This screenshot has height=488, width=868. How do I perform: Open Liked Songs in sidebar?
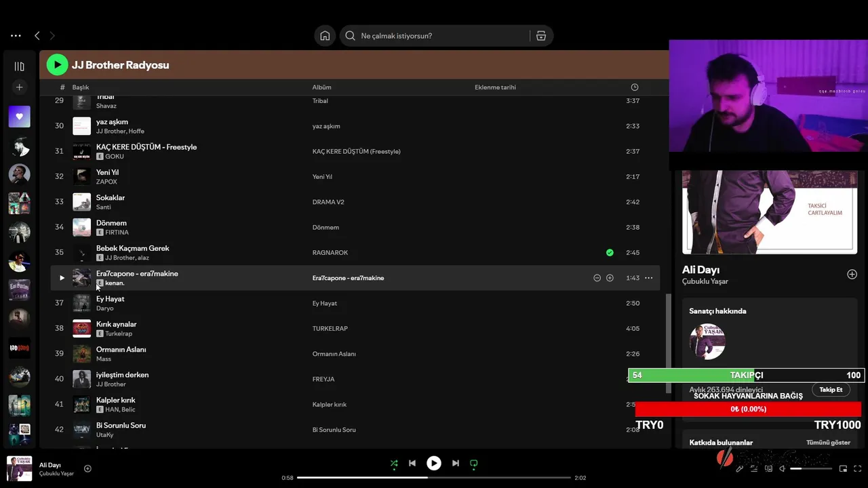coord(19,117)
